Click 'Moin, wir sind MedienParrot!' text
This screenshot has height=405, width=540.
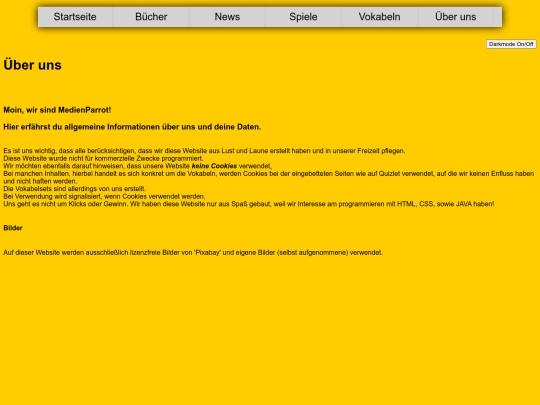point(57,110)
